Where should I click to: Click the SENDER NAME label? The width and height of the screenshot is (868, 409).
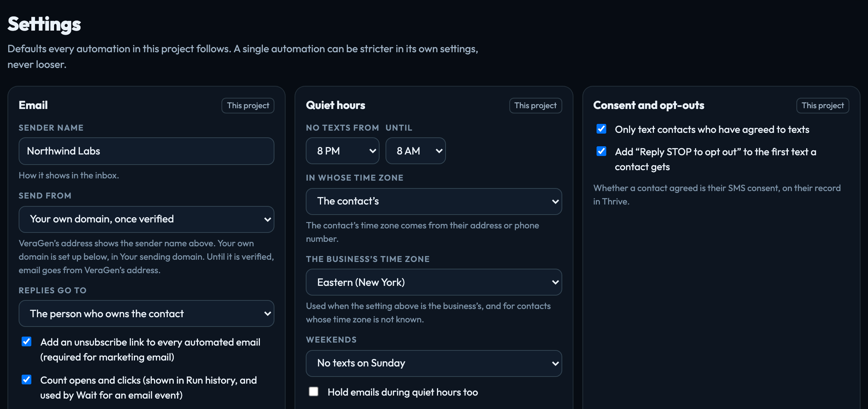point(51,128)
